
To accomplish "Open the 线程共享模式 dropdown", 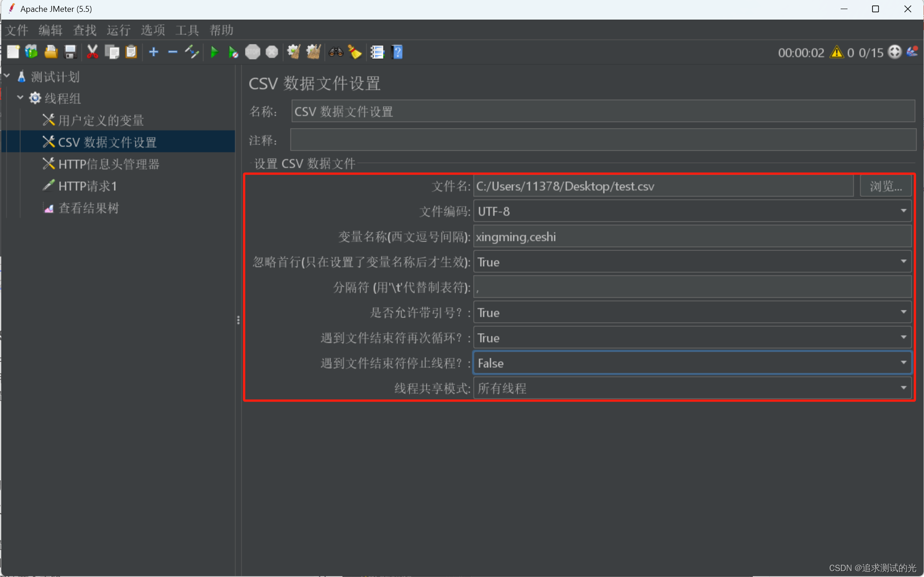I will 903,388.
